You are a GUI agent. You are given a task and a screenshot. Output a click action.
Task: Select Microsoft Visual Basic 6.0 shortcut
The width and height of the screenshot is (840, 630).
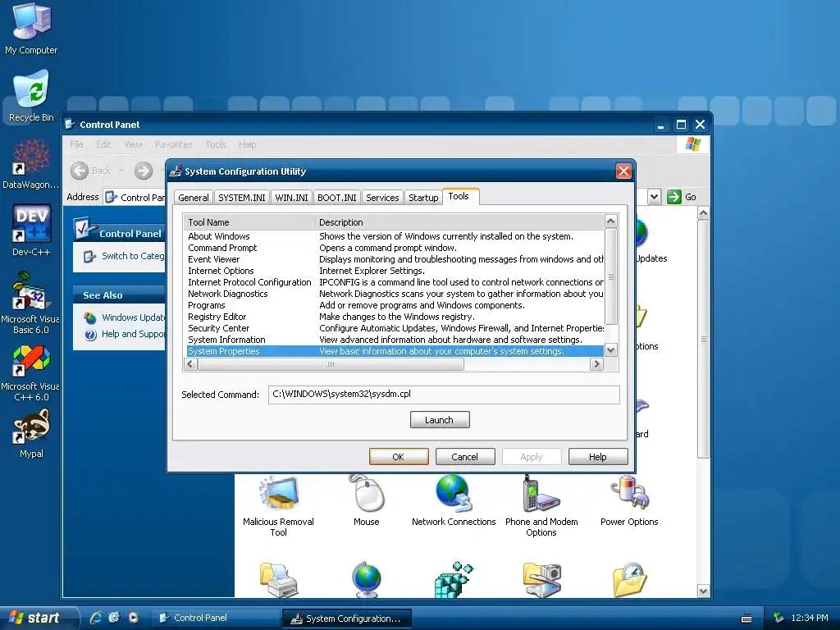click(30, 303)
